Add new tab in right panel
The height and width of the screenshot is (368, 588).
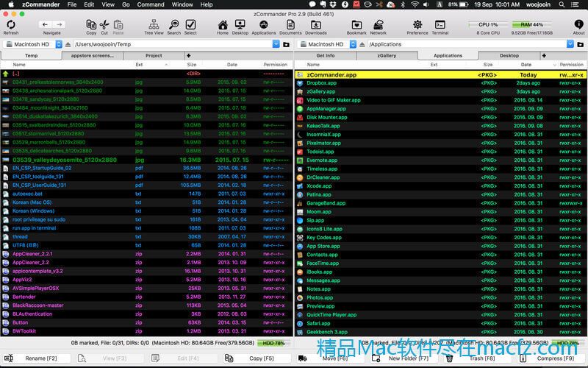[x=544, y=56]
